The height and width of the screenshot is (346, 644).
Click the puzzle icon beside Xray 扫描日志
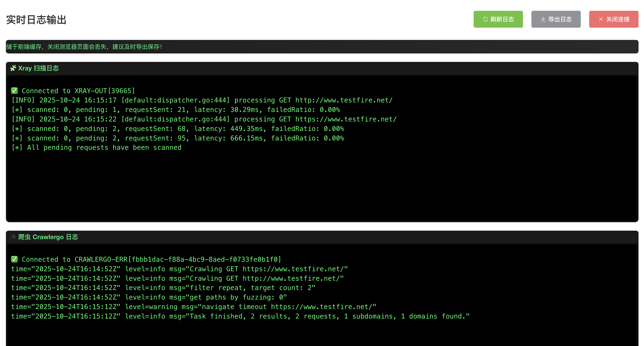[x=13, y=68]
